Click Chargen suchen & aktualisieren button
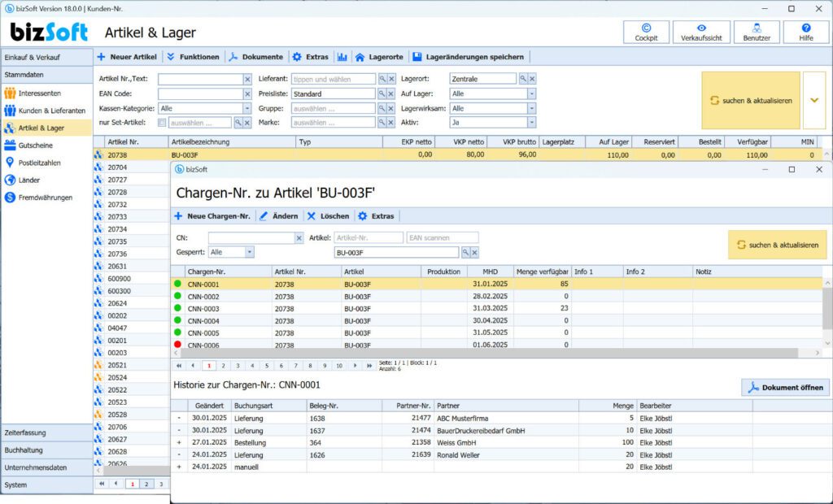Image resolution: width=833 pixels, height=504 pixels. [777, 245]
